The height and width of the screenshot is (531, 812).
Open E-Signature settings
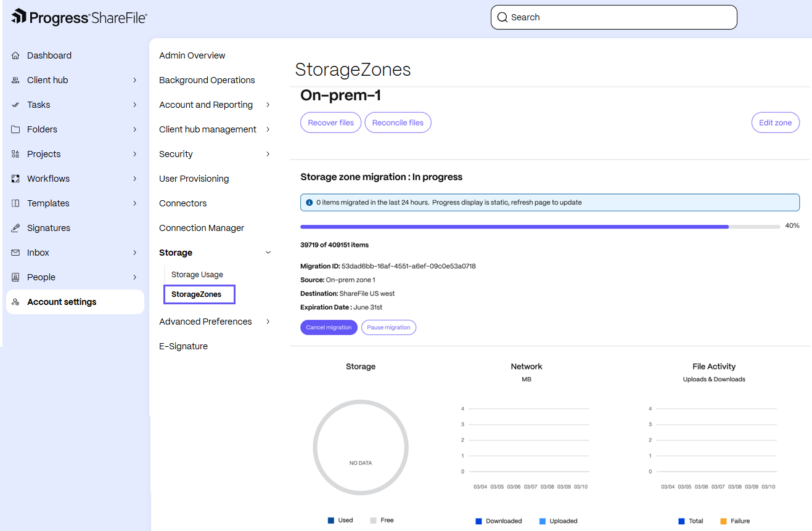point(184,346)
